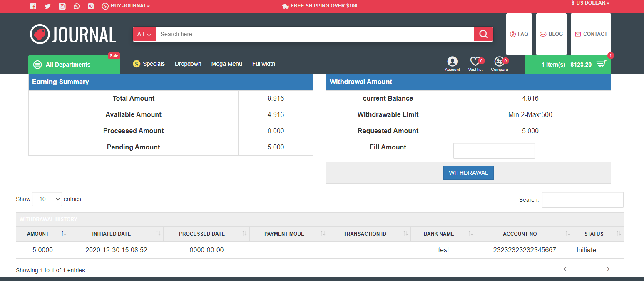Select the WhatsApp icon

point(77,6)
